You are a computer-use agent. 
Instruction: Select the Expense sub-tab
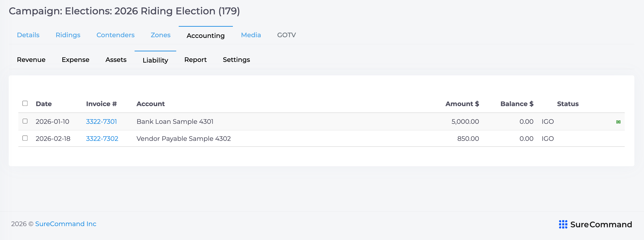pos(75,60)
